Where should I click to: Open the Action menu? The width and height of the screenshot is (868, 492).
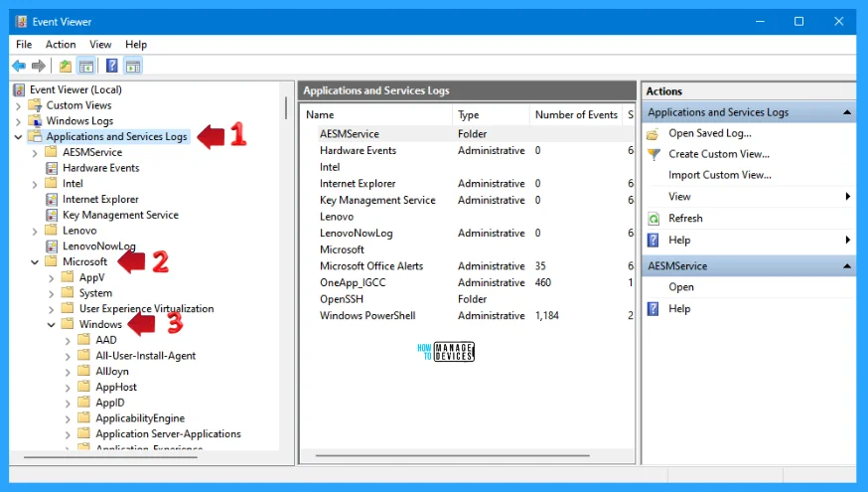pyautogui.click(x=61, y=45)
